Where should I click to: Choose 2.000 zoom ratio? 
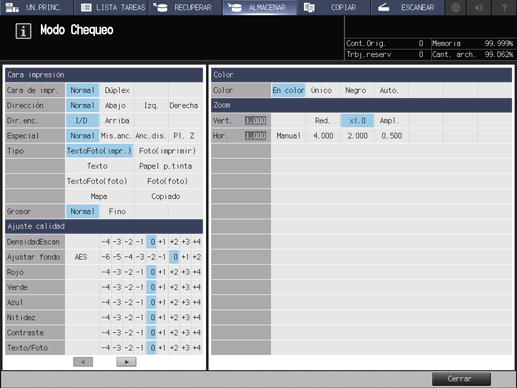[357, 136]
